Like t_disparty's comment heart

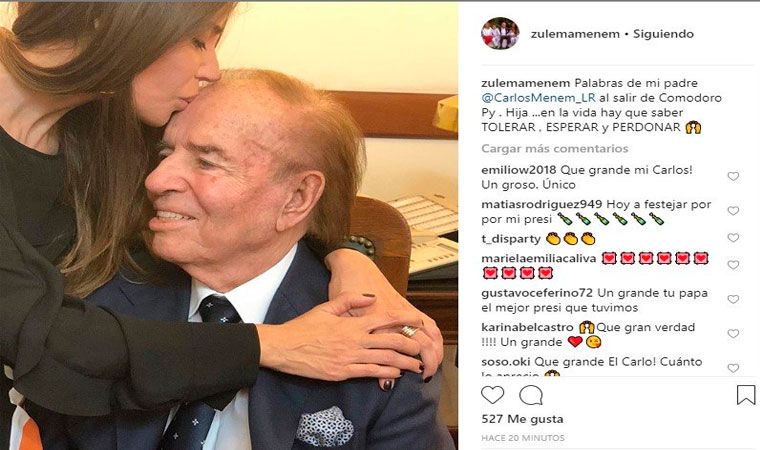[733, 238]
